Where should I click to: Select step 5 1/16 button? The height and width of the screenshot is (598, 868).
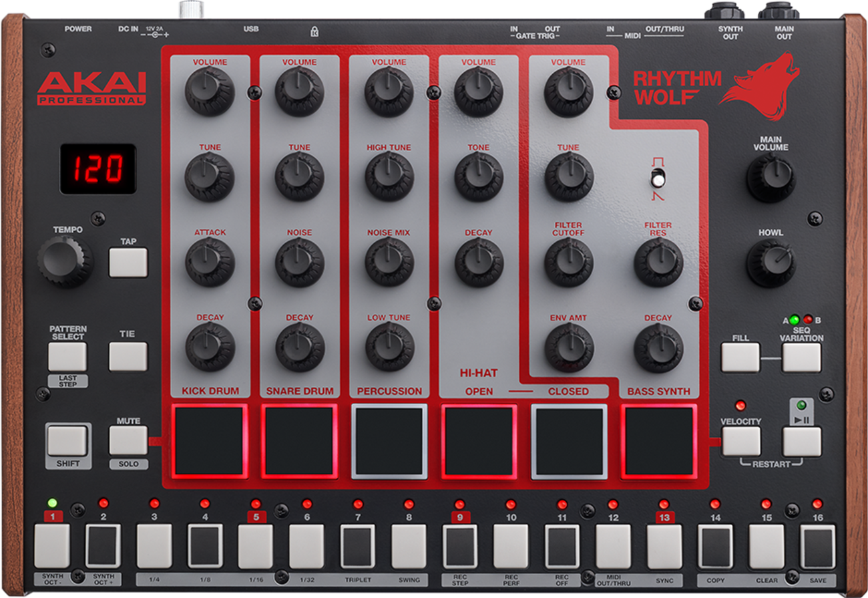[256, 546]
